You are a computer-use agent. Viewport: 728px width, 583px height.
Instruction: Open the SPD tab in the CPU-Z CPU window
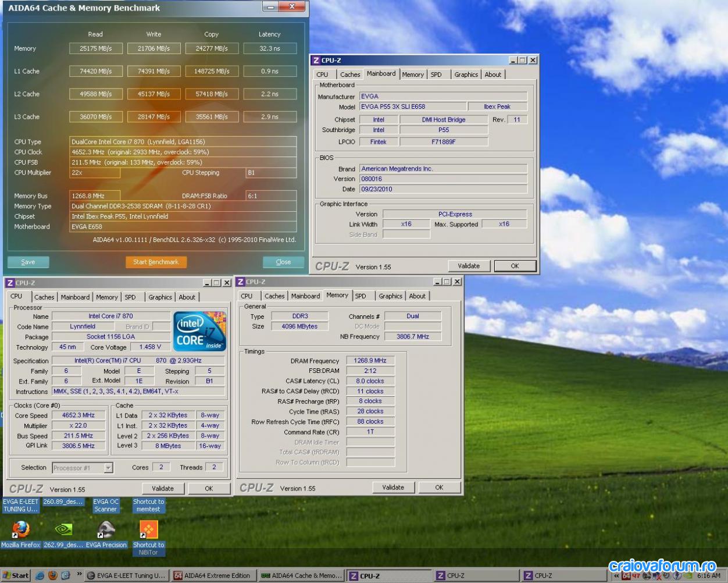(130, 297)
